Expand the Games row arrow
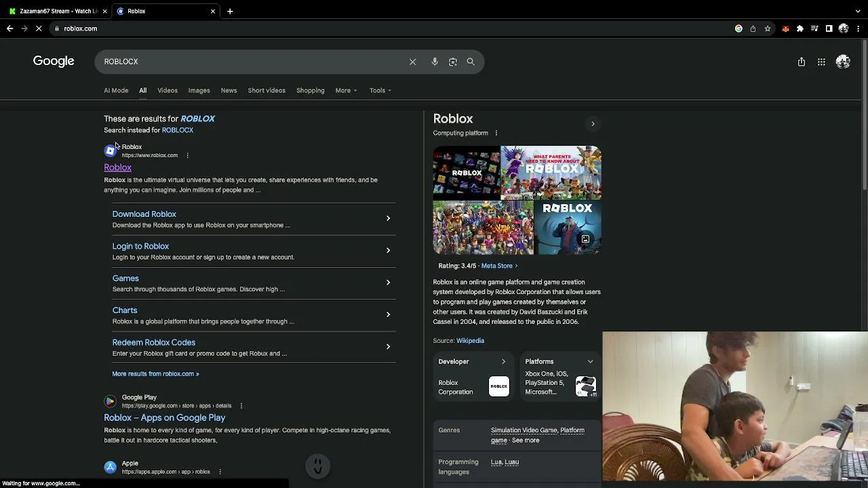 pos(388,282)
